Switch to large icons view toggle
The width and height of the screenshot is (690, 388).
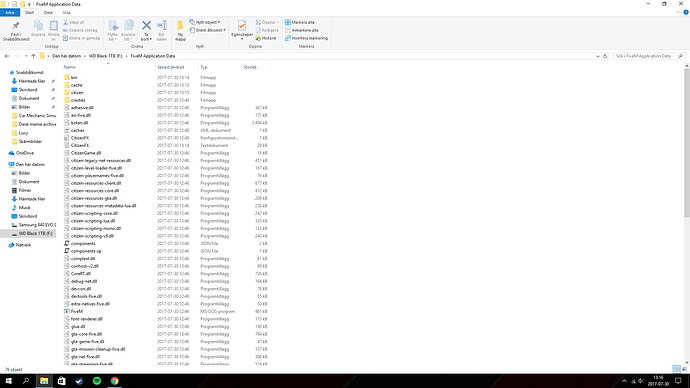tap(684, 369)
